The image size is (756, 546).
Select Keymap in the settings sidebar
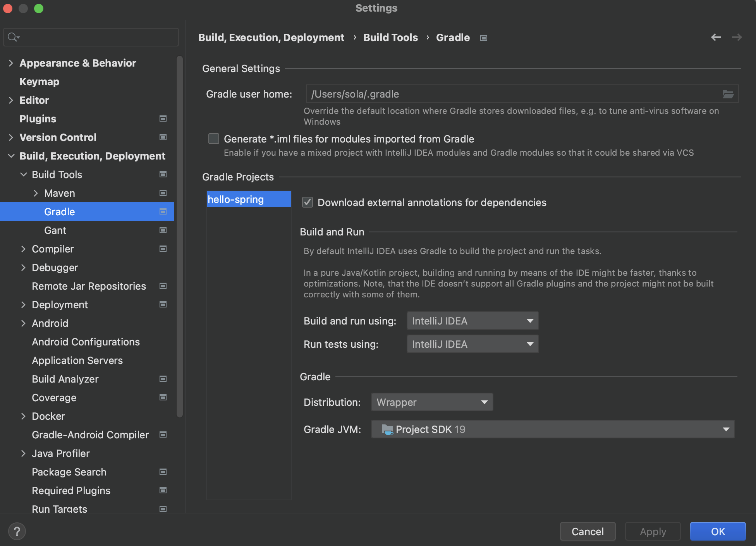(x=39, y=82)
